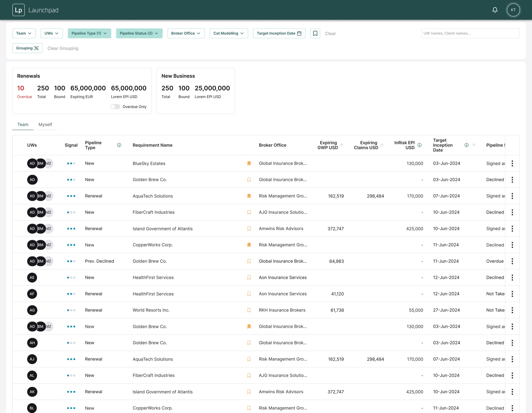Switch to the Myself tab
Viewport: 532px width, 413px height.
[45, 125]
